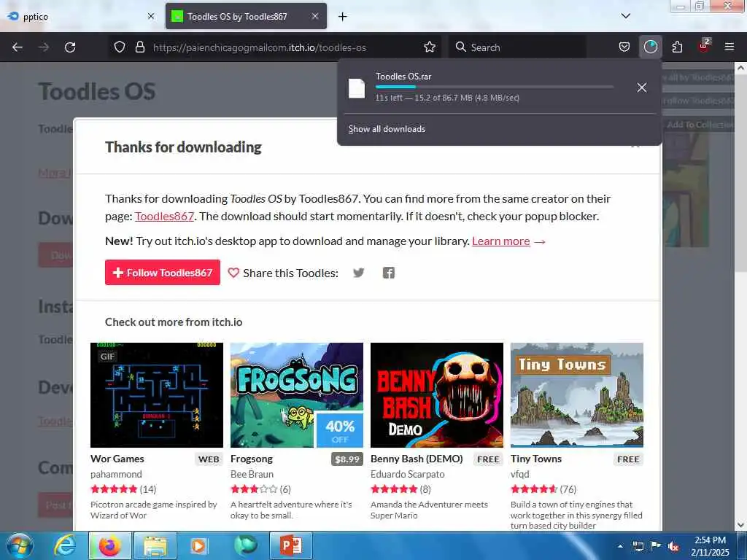Viewport: 747px width, 560px height.
Task: Open PowerPoint from taskbar
Action: click(291, 545)
